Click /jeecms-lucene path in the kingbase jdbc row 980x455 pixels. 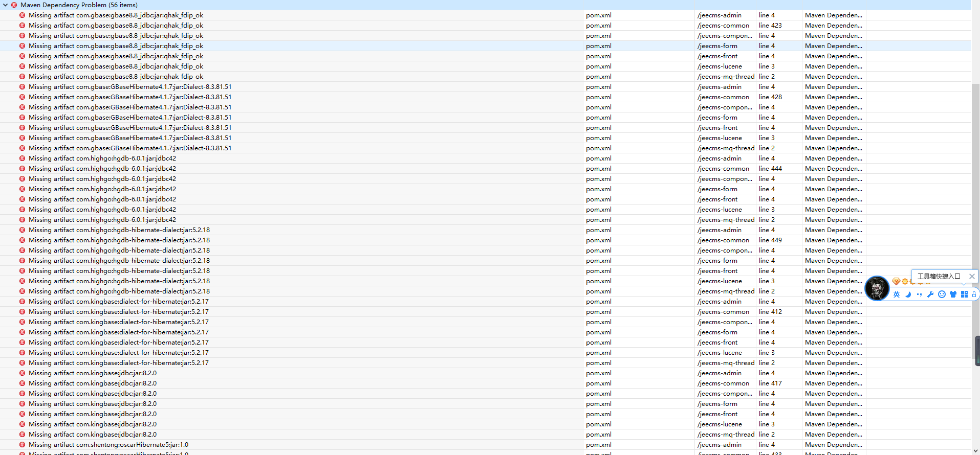720,424
